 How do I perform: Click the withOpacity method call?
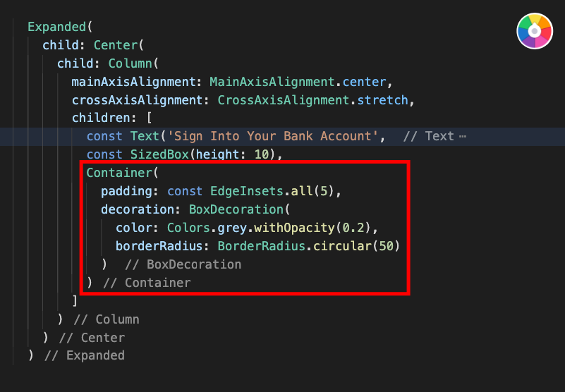coord(294,228)
